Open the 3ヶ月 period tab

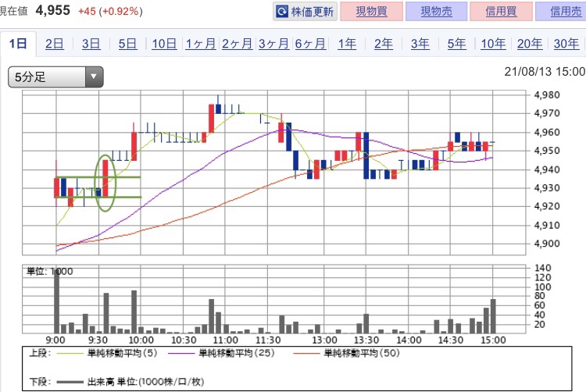coord(274,44)
